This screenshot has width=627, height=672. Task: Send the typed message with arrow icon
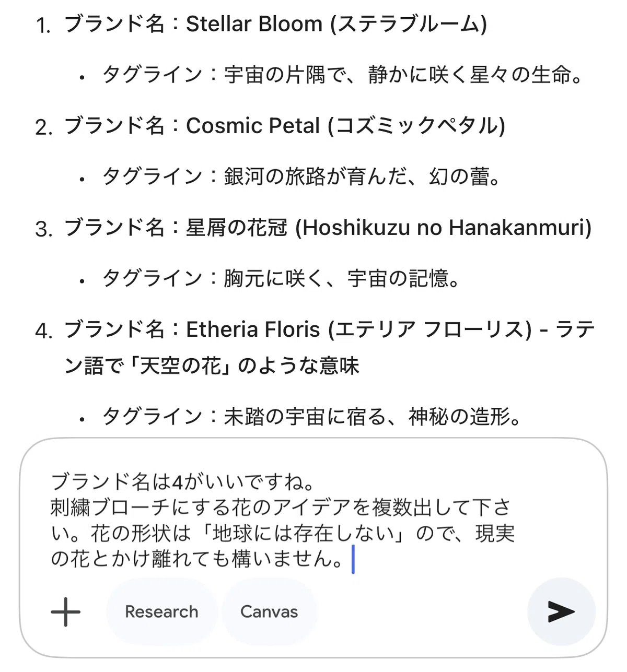coord(561,611)
